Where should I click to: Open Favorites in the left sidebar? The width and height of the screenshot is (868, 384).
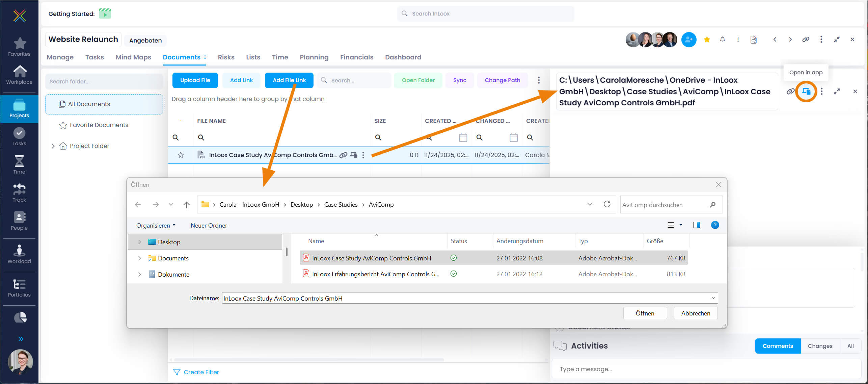coord(19,47)
